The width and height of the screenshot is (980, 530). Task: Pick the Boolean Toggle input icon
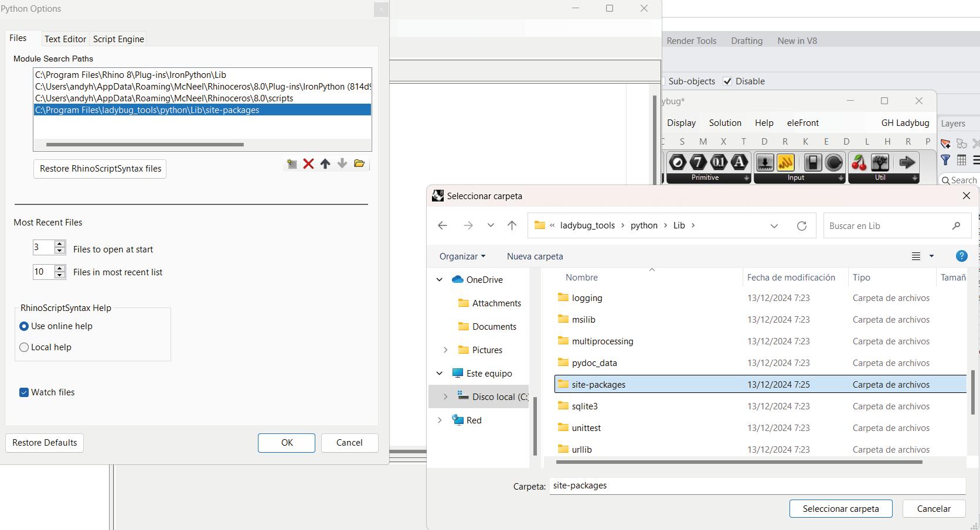813,162
